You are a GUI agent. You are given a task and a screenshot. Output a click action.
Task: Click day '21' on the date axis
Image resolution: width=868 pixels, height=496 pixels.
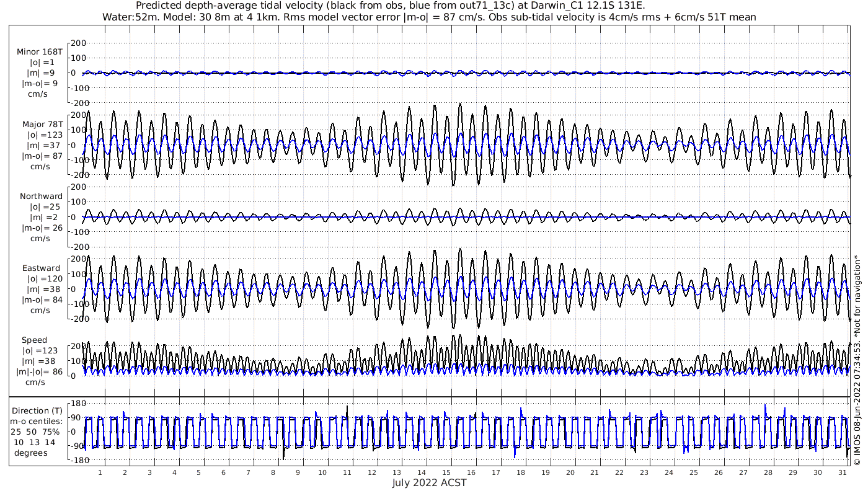(595, 472)
